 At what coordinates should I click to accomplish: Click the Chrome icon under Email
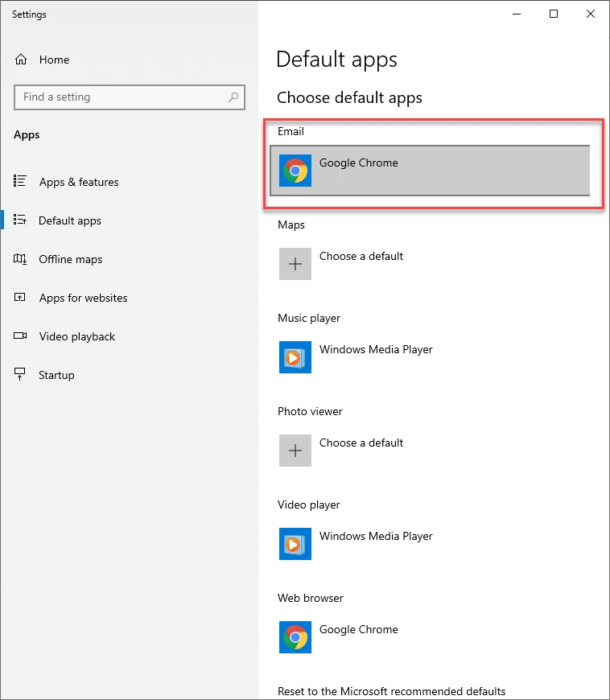pyautogui.click(x=295, y=171)
